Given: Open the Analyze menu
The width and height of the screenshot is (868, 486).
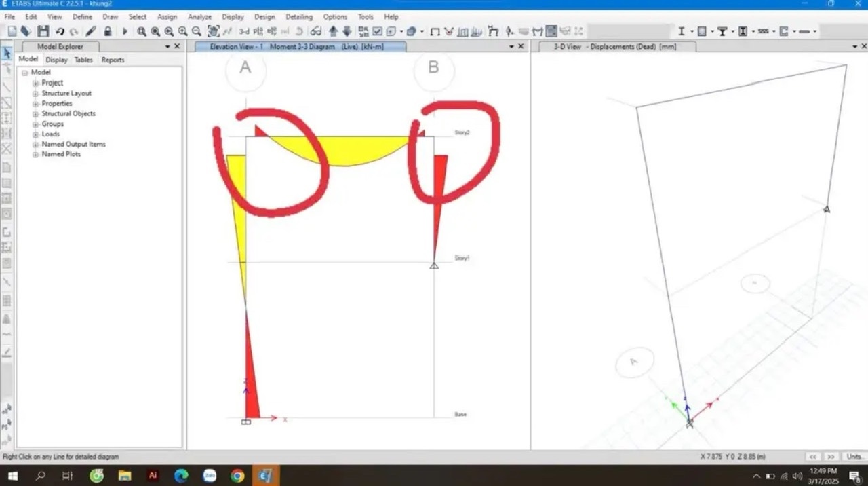Looking at the screenshot, I should 199,17.
